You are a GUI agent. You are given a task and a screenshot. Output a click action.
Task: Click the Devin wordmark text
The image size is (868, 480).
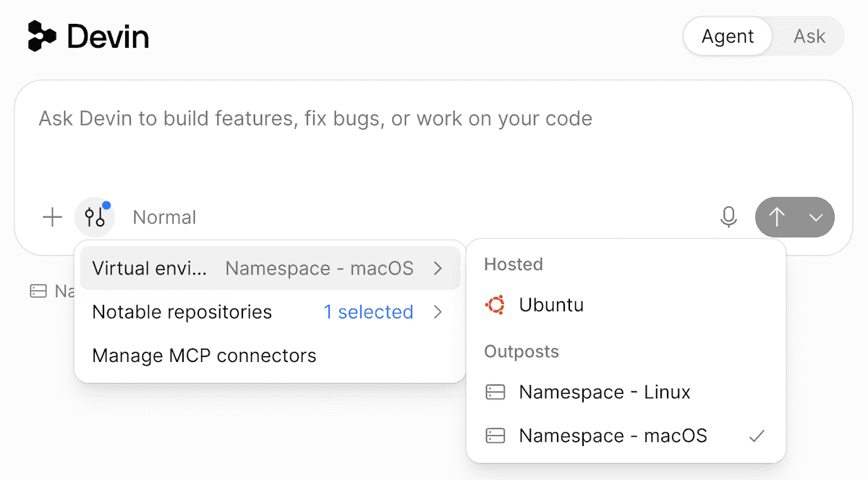tap(108, 36)
